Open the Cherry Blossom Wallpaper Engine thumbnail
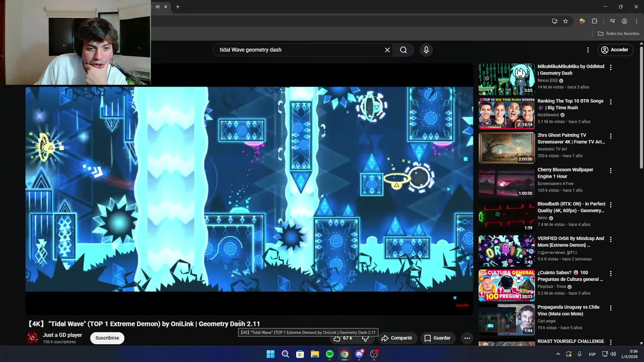 (x=506, y=182)
